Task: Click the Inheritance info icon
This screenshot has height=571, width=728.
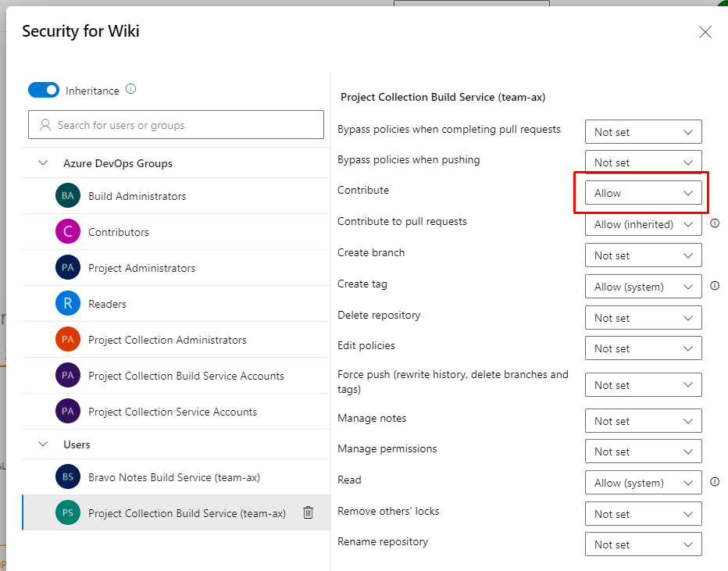Action: (x=131, y=89)
